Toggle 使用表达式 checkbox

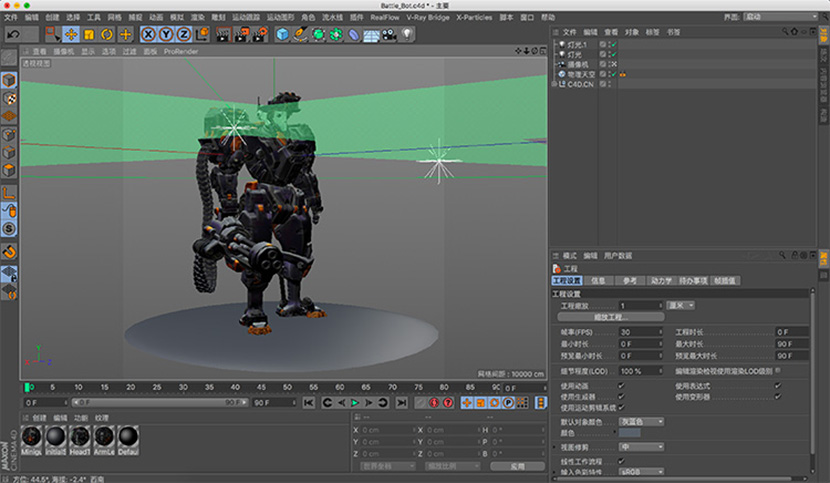point(778,386)
